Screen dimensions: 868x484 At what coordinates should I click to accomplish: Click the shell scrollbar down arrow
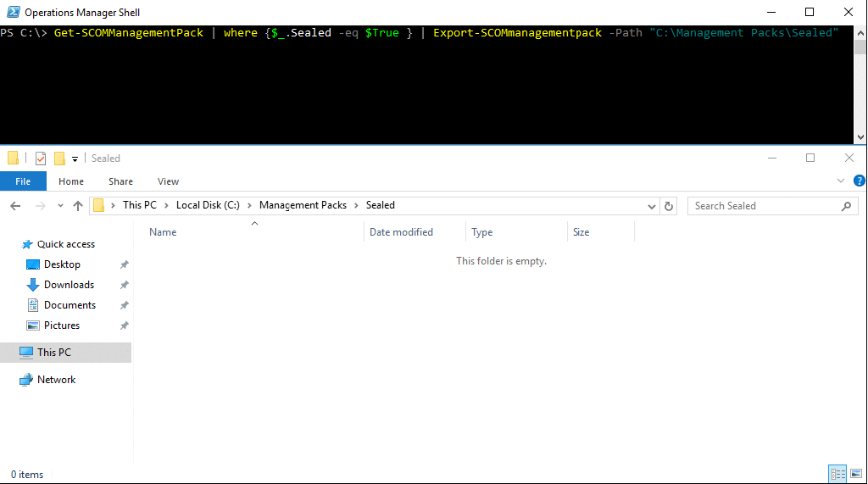click(x=860, y=136)
